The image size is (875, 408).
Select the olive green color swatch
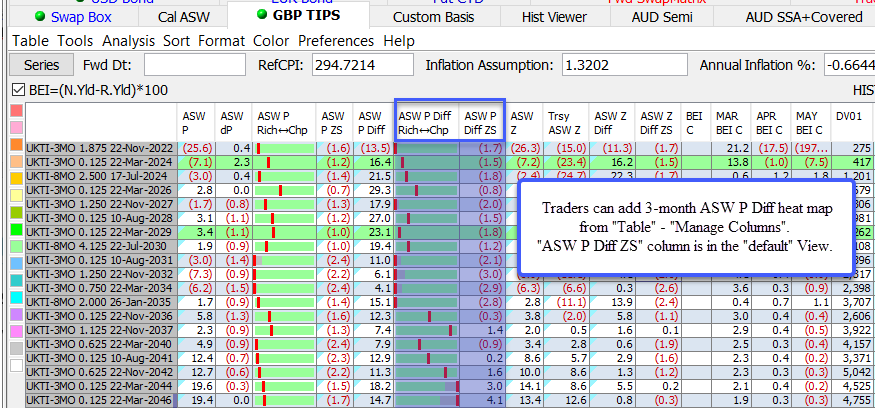(16, 212)
